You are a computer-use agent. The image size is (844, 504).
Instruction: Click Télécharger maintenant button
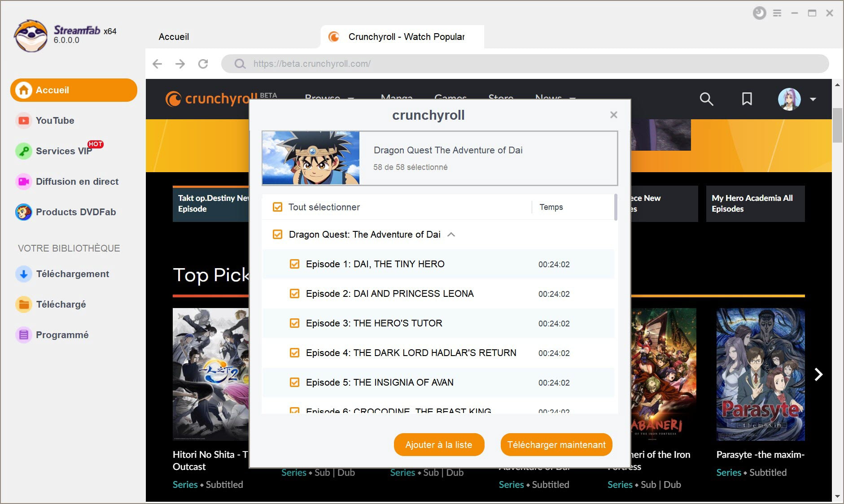point(556,445)
